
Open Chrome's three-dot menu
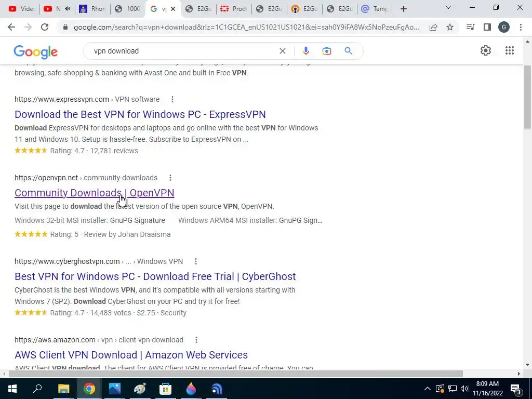pos(521,27)
